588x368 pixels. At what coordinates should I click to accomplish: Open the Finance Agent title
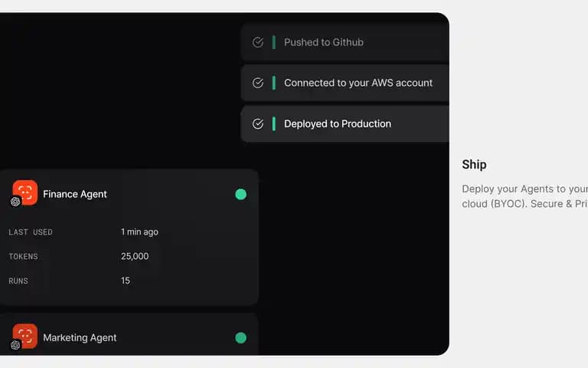pyautogui.click(x=75, y=194)
